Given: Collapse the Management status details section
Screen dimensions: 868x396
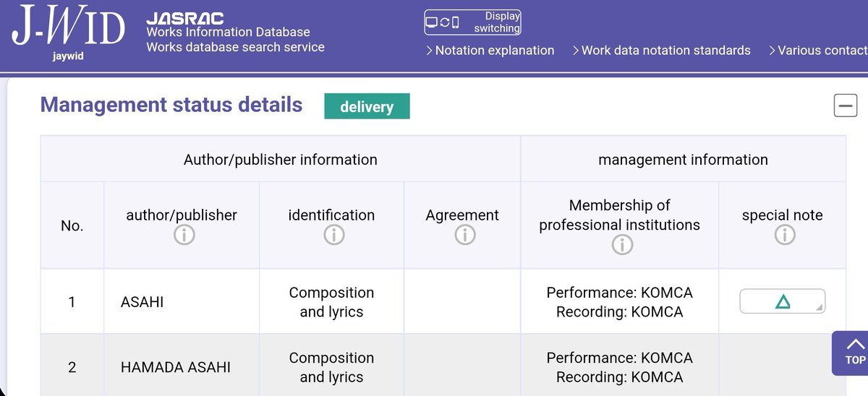Looking at the screenshot, I should click(x=846, y=106).
